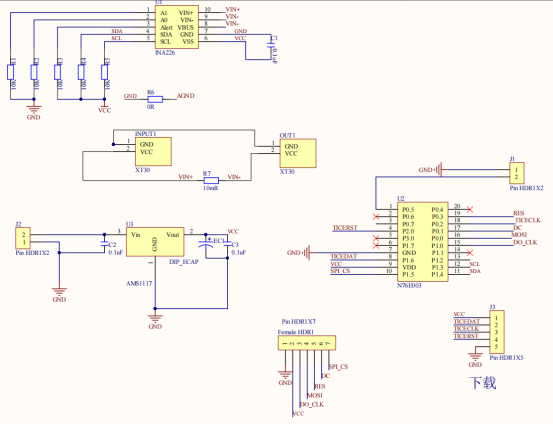Select the J2 two-pin header
553x424 pixels.
(23, 238)
